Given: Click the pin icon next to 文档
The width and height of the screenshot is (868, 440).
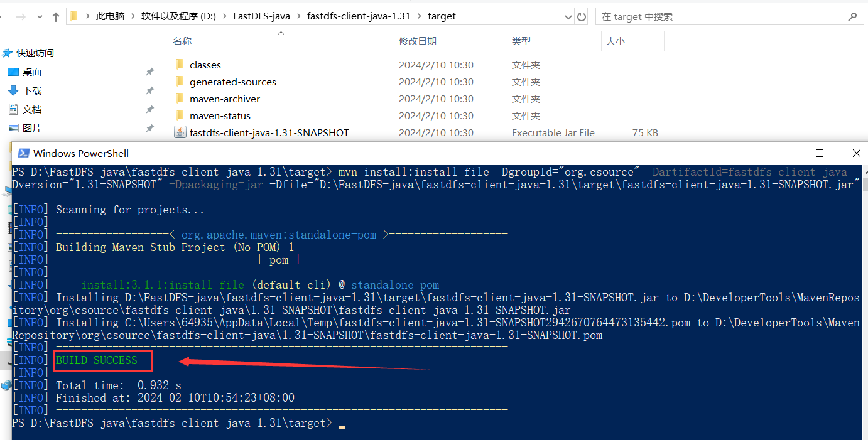Looking at the screenshot, I should point(149,110).
